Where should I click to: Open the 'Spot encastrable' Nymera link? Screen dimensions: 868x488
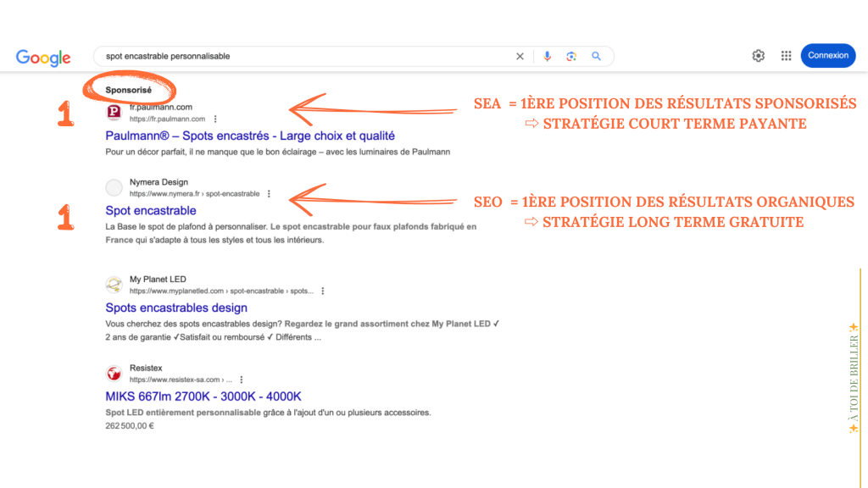coord(151,211)
